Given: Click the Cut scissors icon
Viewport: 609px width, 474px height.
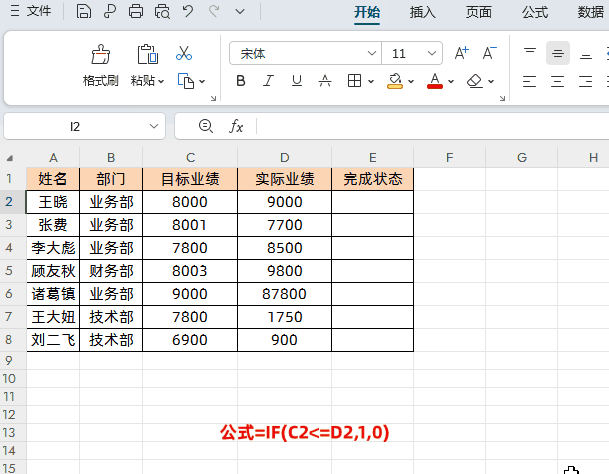Looking at the screenshot, I should [184, 53].
